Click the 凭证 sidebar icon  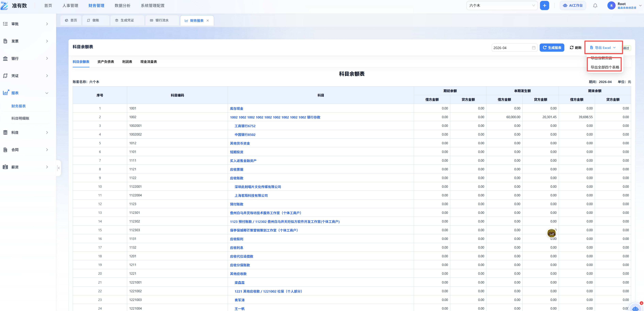[x=5, y=76]
